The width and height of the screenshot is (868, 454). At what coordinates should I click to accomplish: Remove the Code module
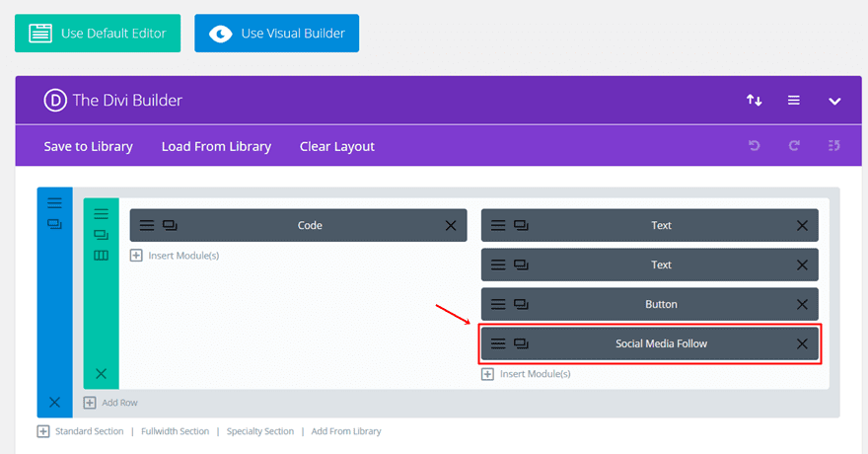(451, 225)
